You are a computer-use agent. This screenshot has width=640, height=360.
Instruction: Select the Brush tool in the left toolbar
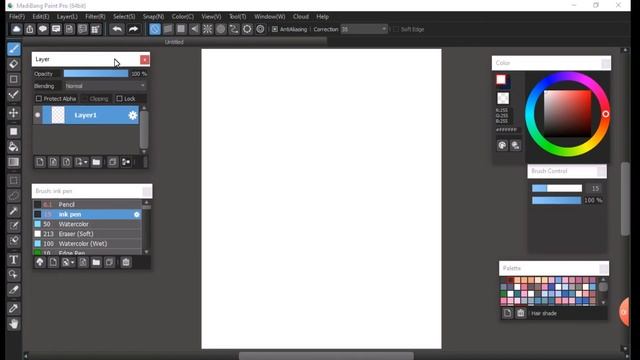click(x=13, y=49)
